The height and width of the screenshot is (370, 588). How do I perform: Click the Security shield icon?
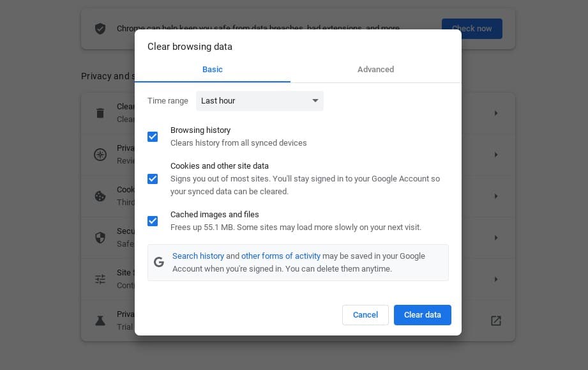tap(100, 238)
